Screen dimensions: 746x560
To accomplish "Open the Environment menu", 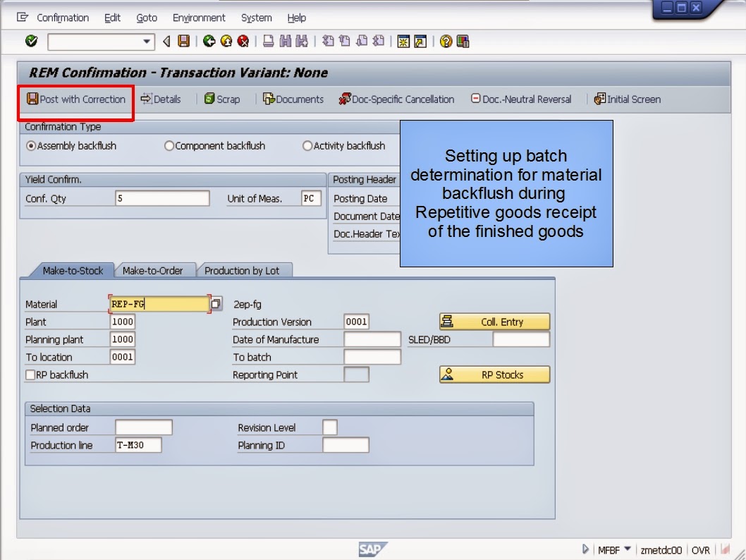I will [x=199, y=18].
